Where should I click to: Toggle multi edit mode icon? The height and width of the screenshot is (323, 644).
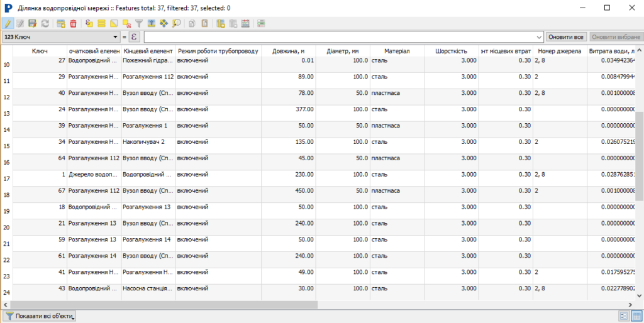click(x=19, y=23)
